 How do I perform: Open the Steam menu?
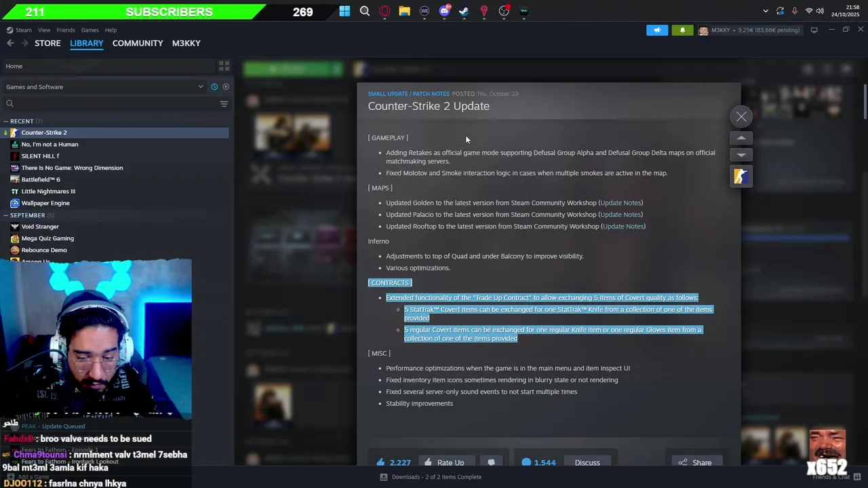tap(20, 30)
